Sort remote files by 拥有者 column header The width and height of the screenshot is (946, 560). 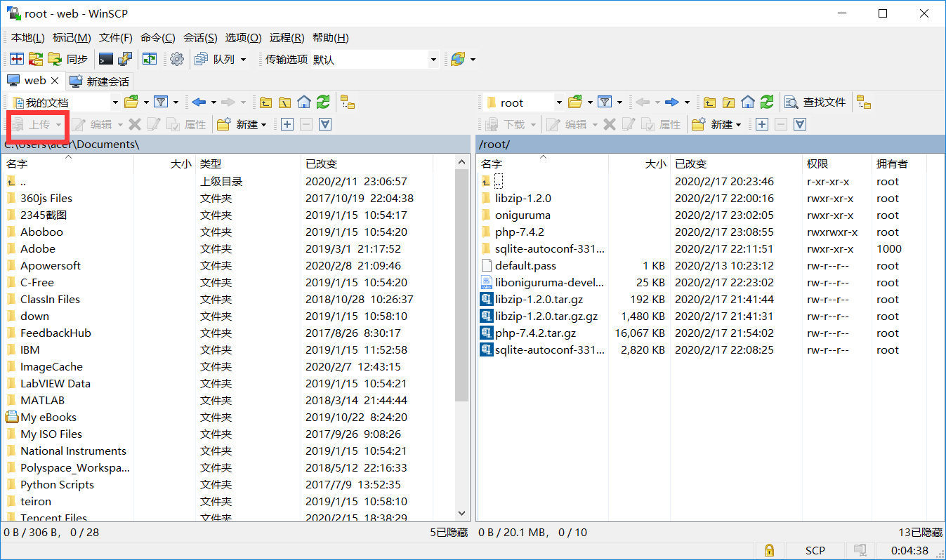click(x=900, y=164)
